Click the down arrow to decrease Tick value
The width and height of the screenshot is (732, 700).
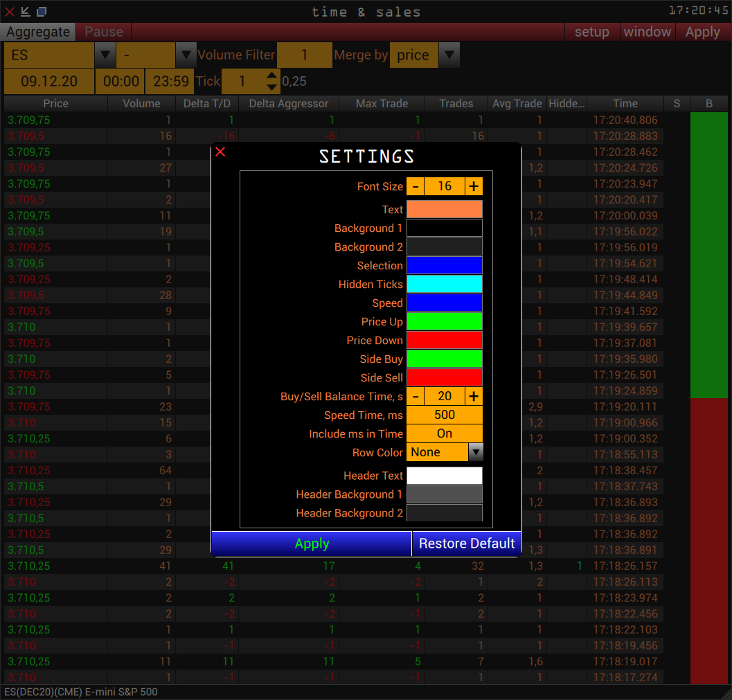pyautogui.click(x=270, y=86)
